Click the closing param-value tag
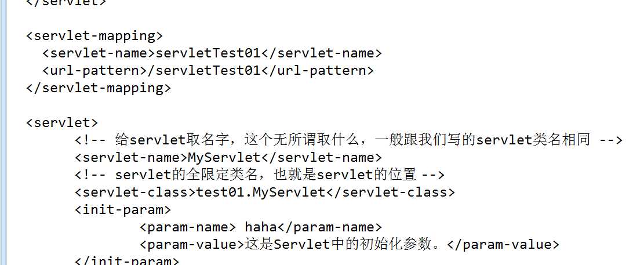This screenshot has width=644, height=265. [503, 244]
